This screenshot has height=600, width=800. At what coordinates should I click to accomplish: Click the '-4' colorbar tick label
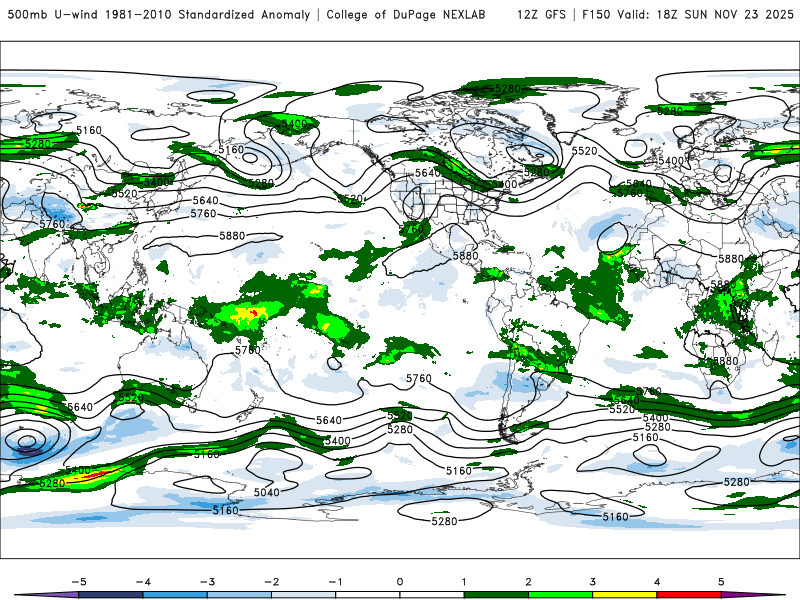(143, 582)
